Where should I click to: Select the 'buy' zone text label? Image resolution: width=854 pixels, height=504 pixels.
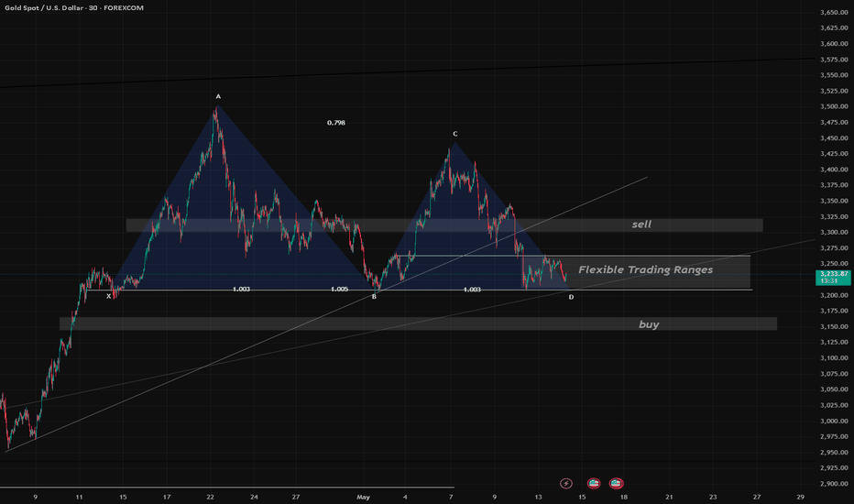tap(649, 324)
